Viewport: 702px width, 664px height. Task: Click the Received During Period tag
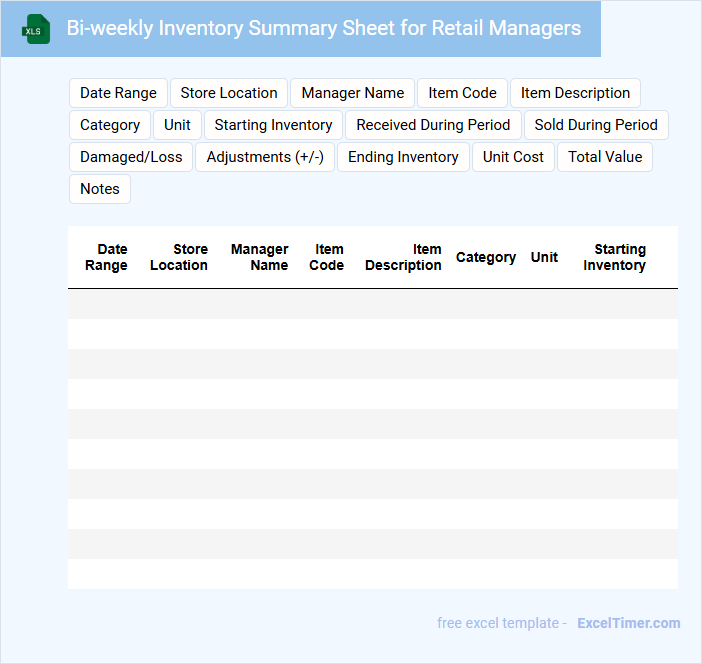(x=433, y=125)
